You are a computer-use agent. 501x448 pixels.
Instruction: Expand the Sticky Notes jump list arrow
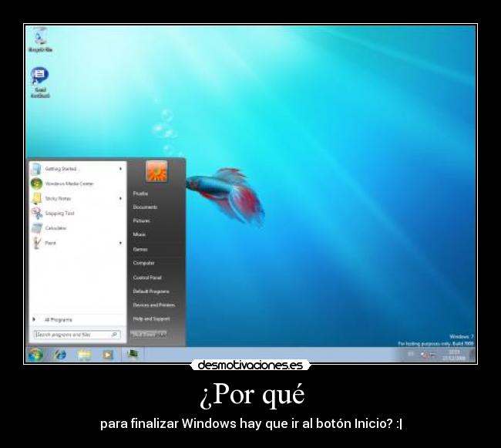(120, 198)
